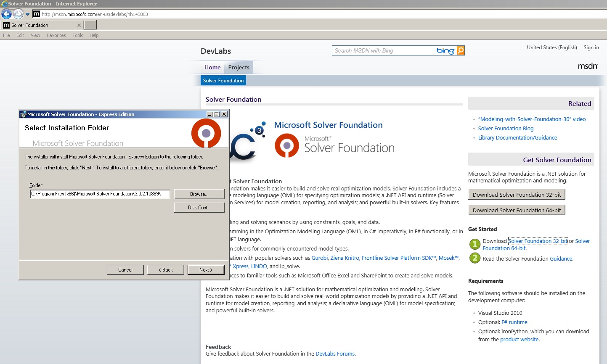
Task: Select the Solver Foundation browser tab
Action: (x=42, y=25)
